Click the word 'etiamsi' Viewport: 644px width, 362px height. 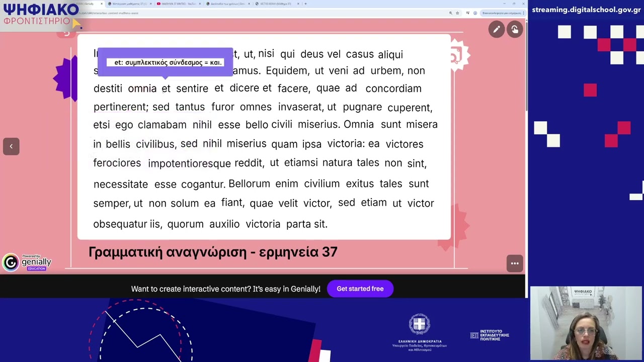(x=301, y=163)
